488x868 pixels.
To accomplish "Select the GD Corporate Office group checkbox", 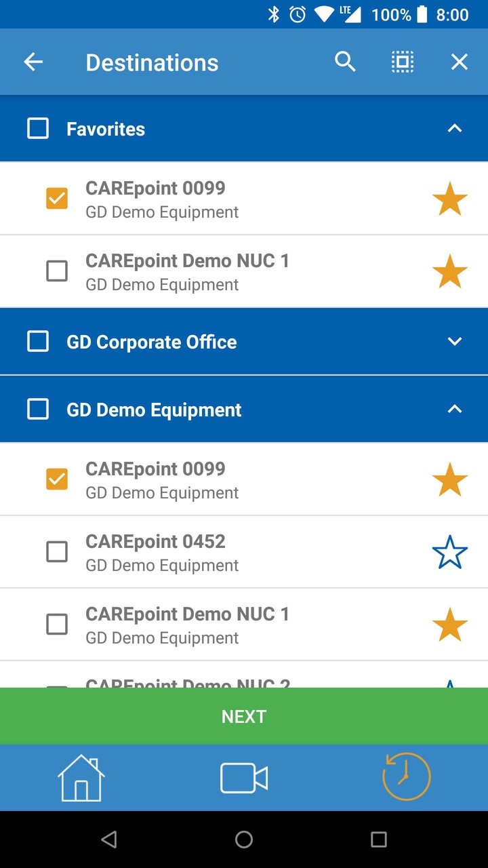I will (x=38, y=341).
